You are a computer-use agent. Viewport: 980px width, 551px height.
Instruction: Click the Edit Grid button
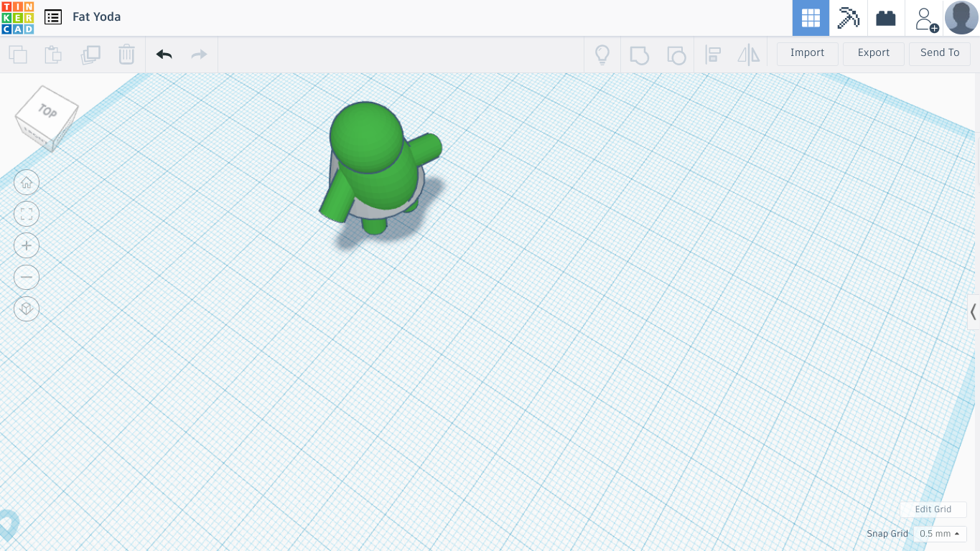[933, 509]
